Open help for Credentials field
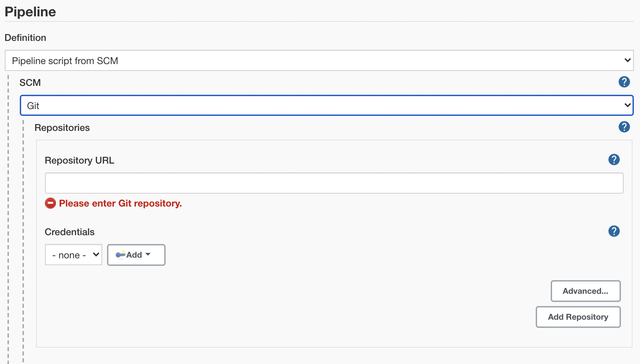Image resolution: width=640 pixels, height=364 pixels. 614,231
